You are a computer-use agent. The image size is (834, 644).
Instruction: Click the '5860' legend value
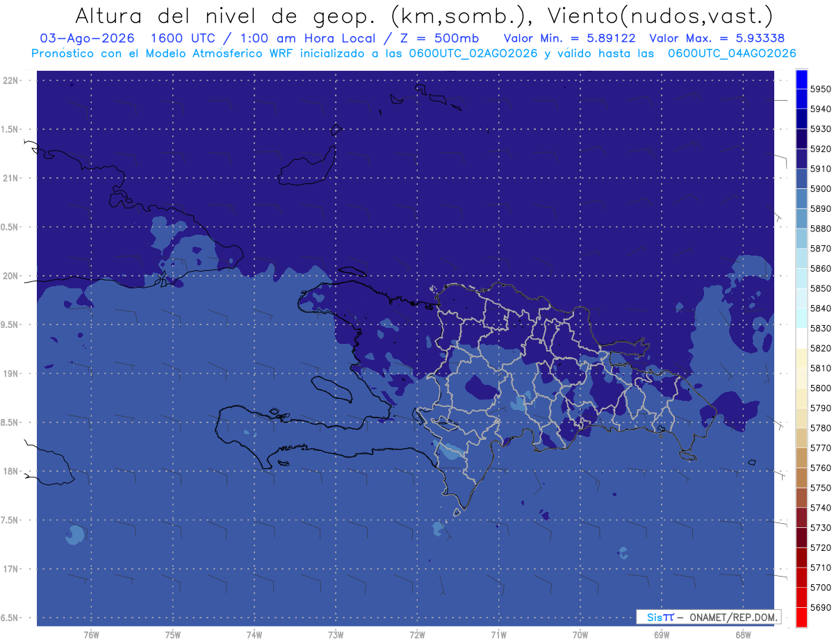click(x=821, y=268)
